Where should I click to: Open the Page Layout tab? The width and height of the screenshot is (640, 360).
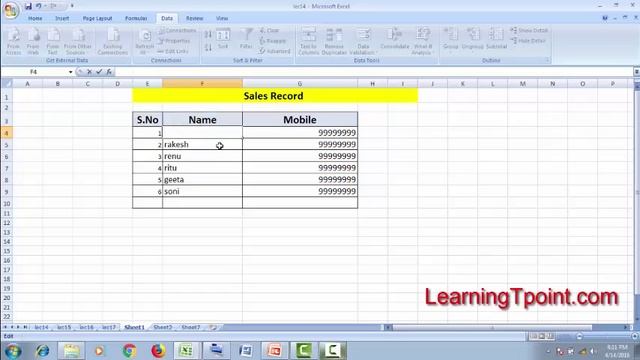pos(97,18)
